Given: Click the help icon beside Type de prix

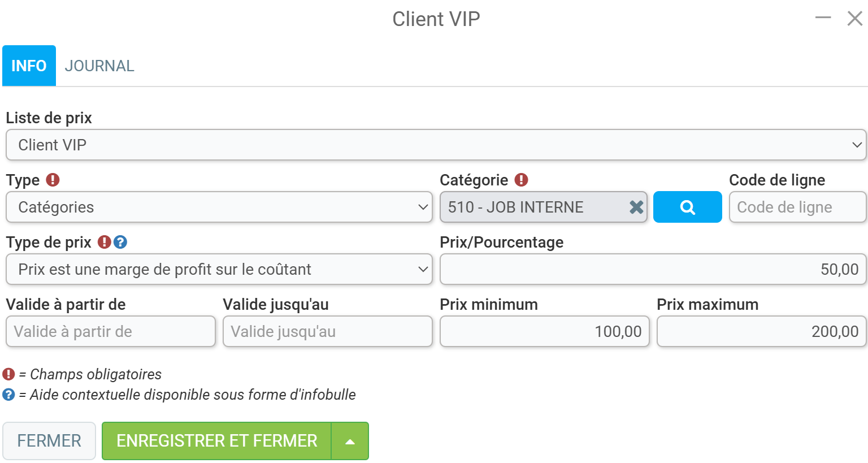Looking at the screenshot, I should click(x=120, y=242).
